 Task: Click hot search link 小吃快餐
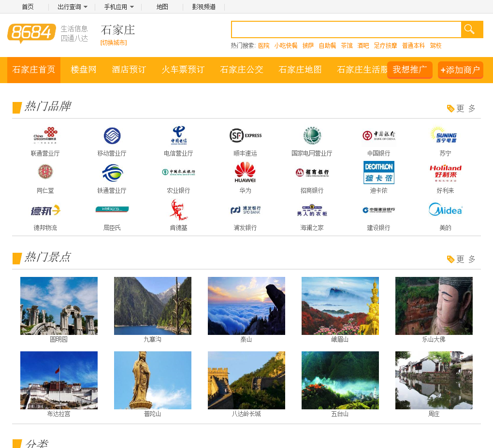[x=286, y=46]
